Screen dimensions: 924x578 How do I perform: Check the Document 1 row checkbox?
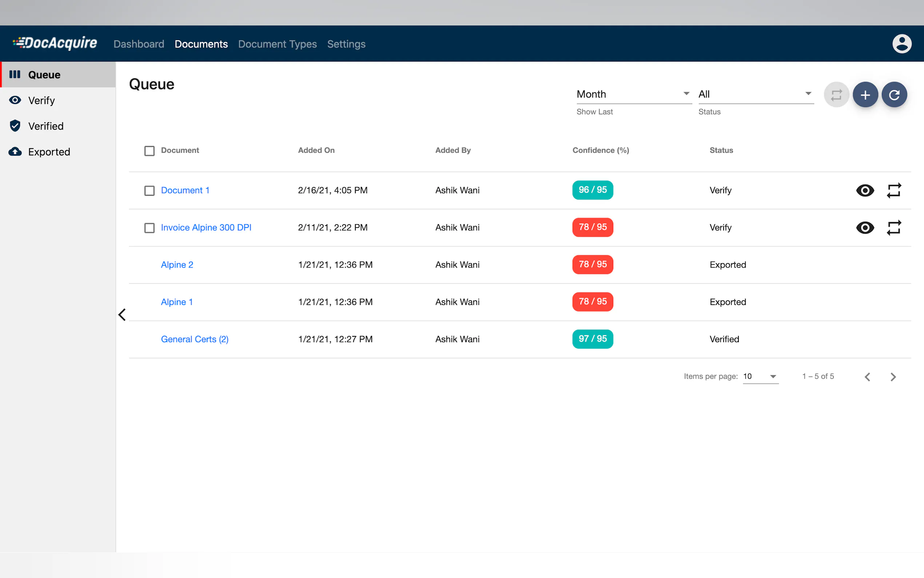(x=150, y=191)
